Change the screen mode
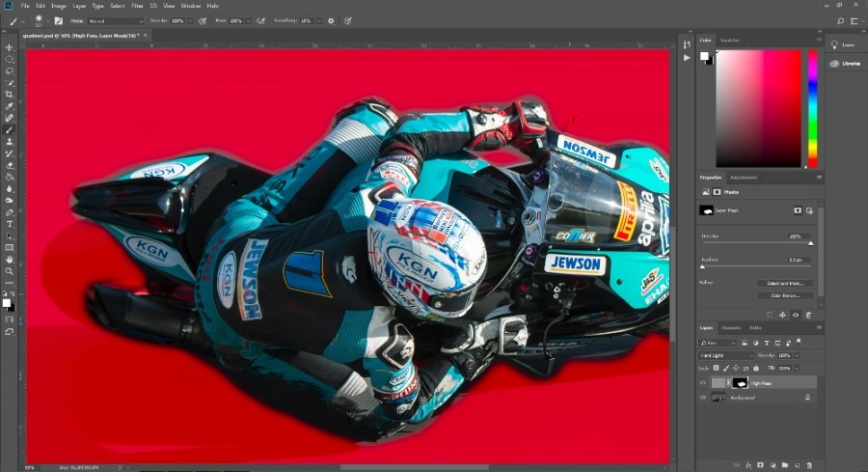The height and width of the screenshot is (472, 868). pyautogui.click(x=9, y=332)
